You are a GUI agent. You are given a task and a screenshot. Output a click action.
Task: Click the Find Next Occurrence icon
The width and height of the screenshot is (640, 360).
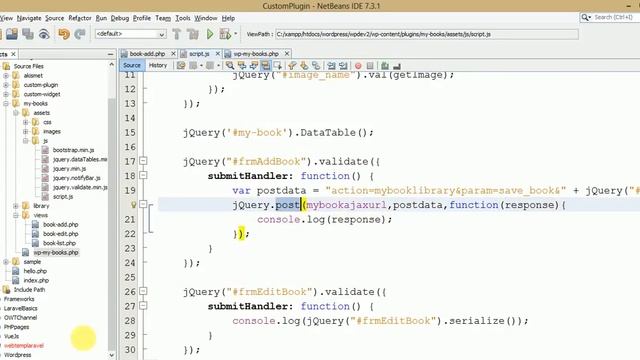tap(253, 65)
